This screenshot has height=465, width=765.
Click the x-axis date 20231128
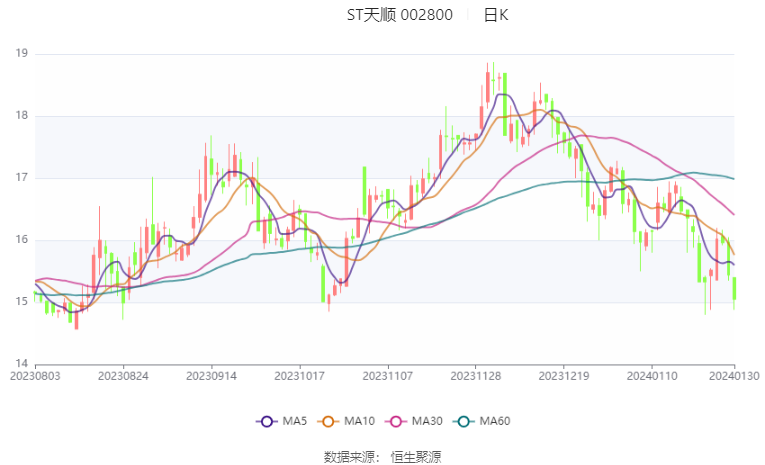[476, 376]
